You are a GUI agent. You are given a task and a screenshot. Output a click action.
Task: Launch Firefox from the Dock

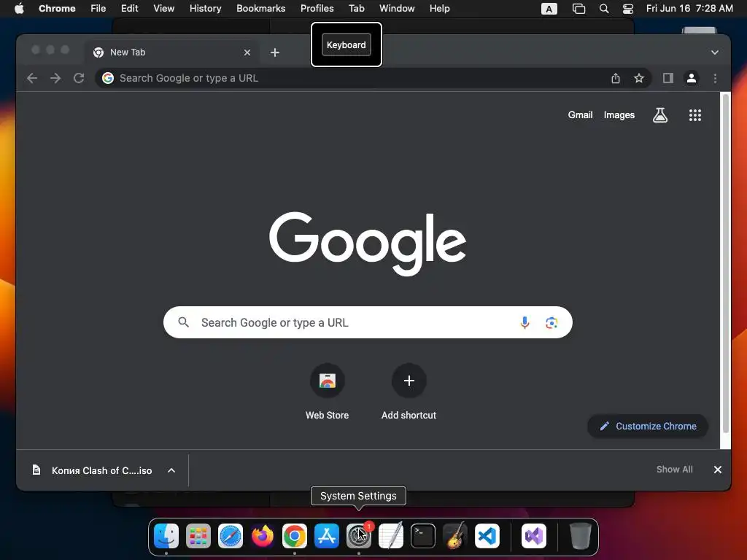coord(263,536)
